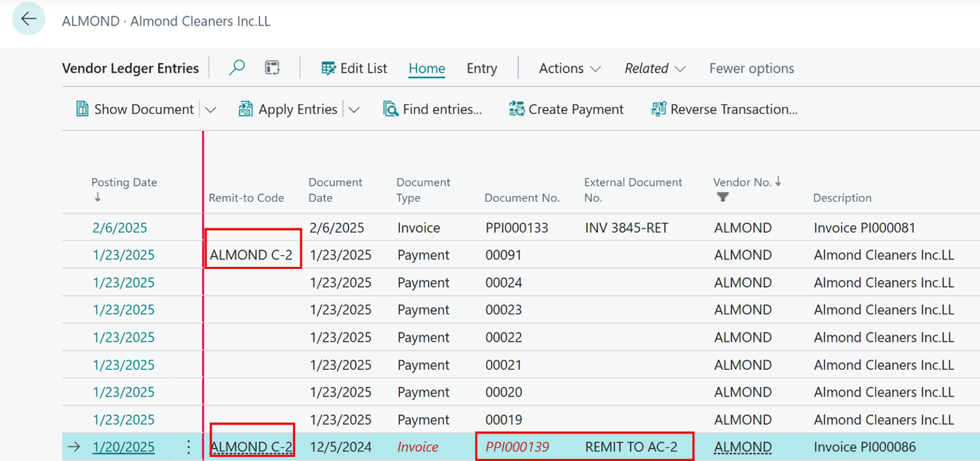This screenshot has height=461, width=980.
Task: Select ALMOND C-2 remit code in payment 00091 row
Action: 252,255
